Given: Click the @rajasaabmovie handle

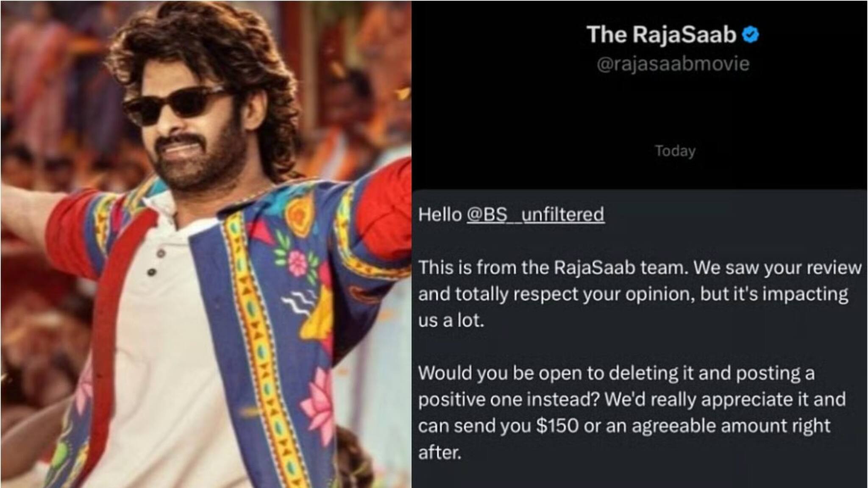Looking at the screenshot, I should (x=673, y=64).
